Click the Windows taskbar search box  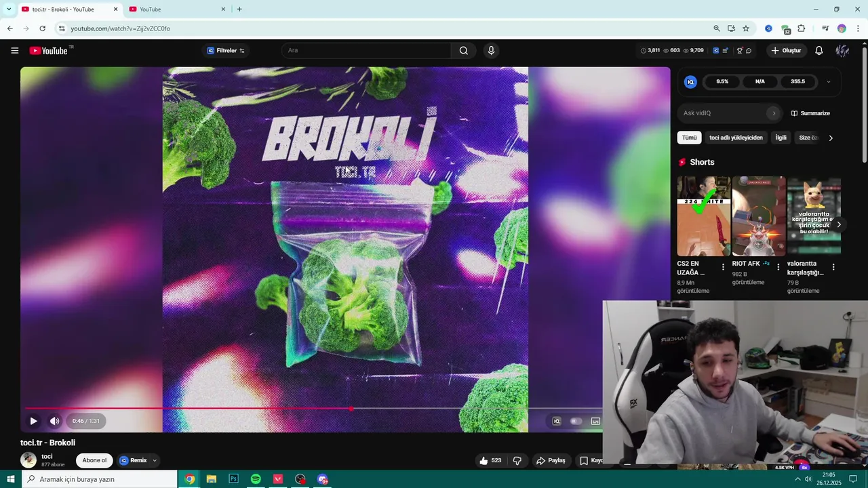click(100, 479)
